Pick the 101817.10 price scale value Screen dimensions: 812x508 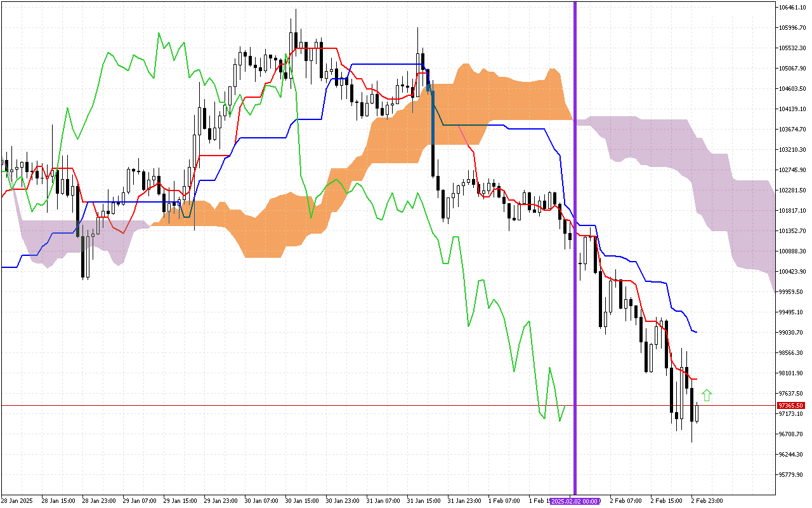pos(792,211)
